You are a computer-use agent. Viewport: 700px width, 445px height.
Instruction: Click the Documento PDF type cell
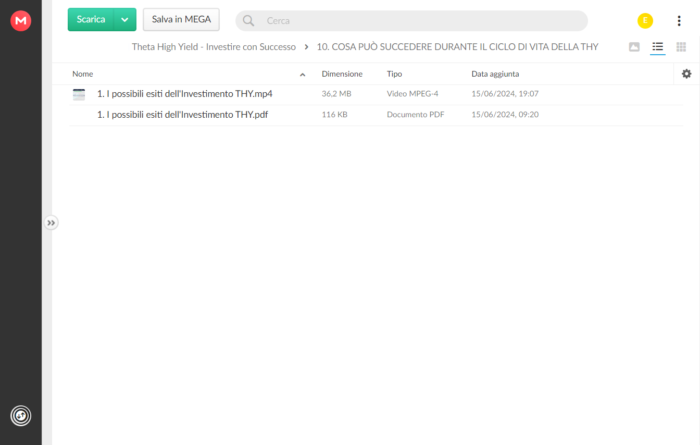(x=416, y=115)
